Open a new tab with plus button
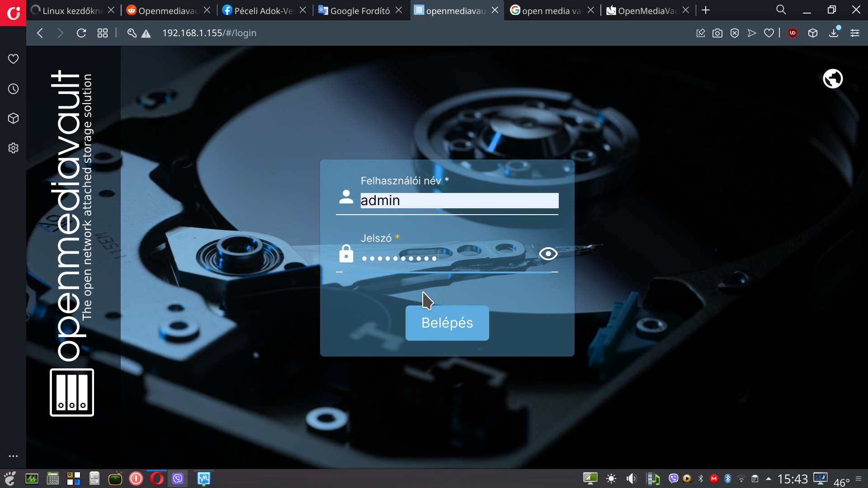The image size is (868, 488). point(706,10)
